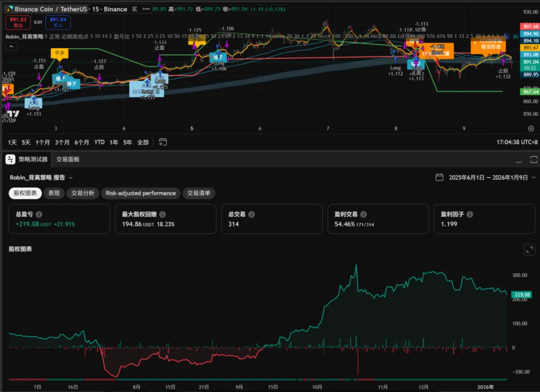Viewport: 540px width, 392px height.
Task: Click info icon beside 总盈亏
Action: point(39,214)
